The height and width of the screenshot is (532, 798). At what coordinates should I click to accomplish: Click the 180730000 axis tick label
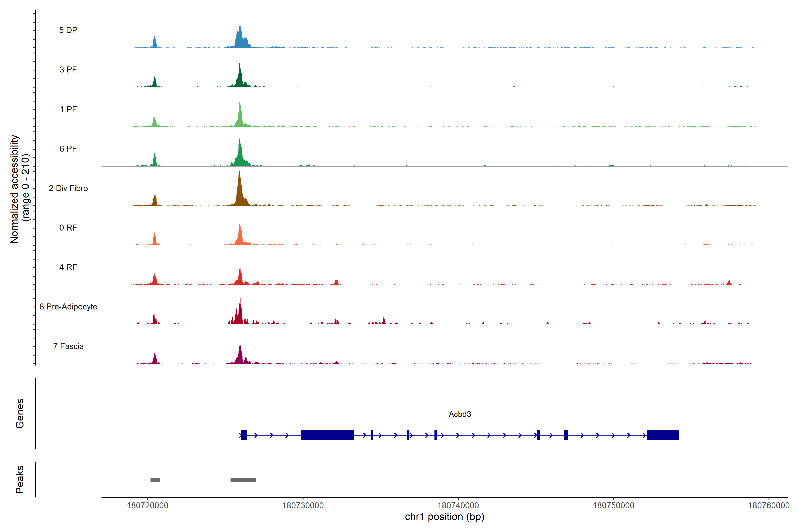click(303, 505)
